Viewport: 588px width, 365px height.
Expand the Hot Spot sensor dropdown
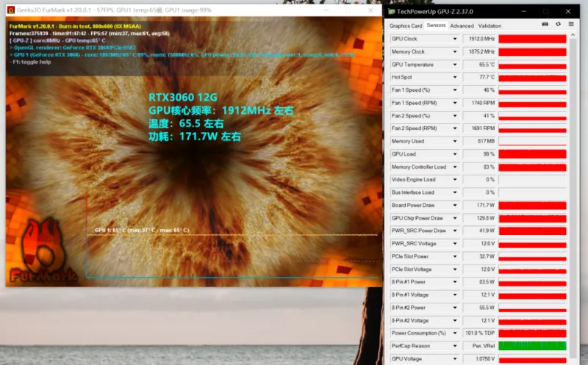[x=455, y=77]
